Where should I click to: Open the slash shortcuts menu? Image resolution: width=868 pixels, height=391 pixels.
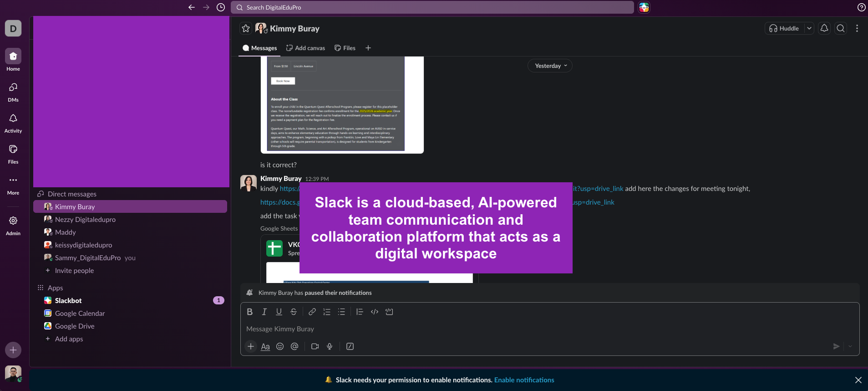pyautogui.click(x=350, y=346)
